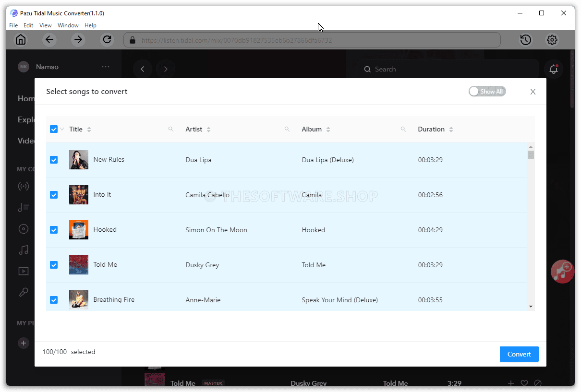Expand the selection dropdown beside header checkbox

coord(62,129)
